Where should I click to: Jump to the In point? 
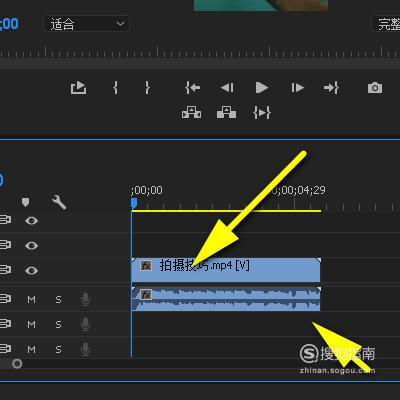(193, 88)
